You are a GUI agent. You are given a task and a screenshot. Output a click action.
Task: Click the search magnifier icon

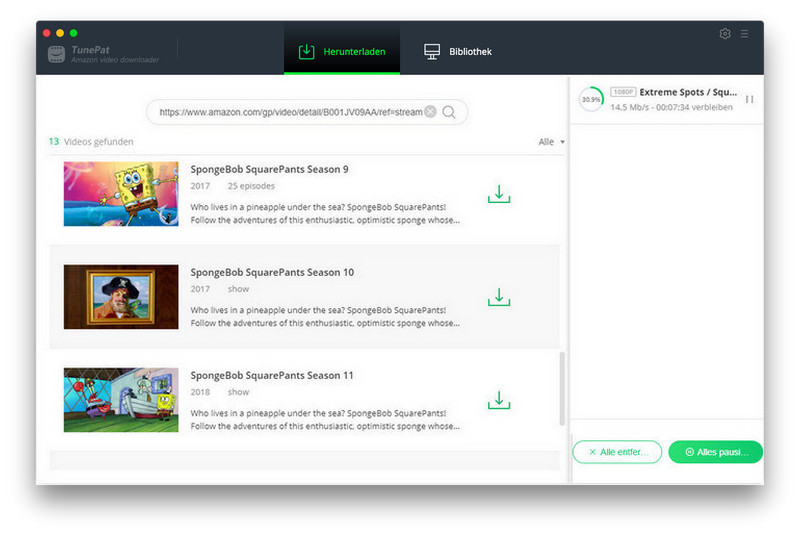click(449, 112)
